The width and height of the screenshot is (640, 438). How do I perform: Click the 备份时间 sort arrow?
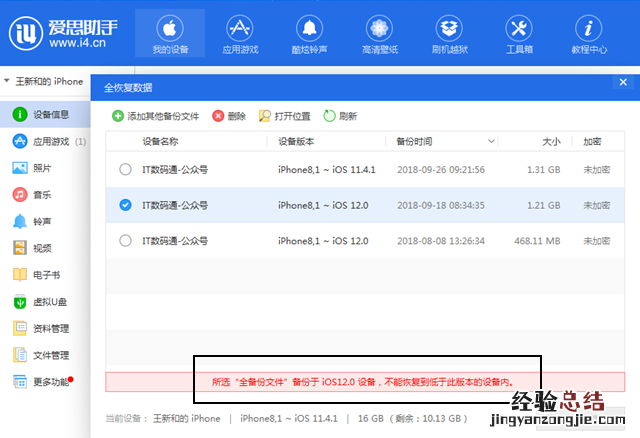point(491,141)
